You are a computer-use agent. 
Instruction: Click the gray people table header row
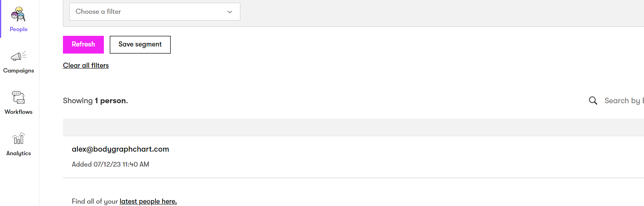coord(353,127)
